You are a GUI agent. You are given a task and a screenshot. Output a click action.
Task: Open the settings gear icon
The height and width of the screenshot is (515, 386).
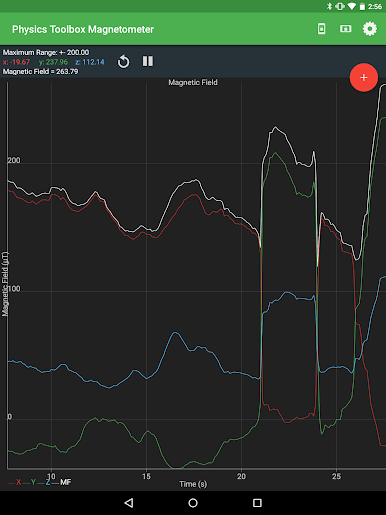tap(370, 29)
